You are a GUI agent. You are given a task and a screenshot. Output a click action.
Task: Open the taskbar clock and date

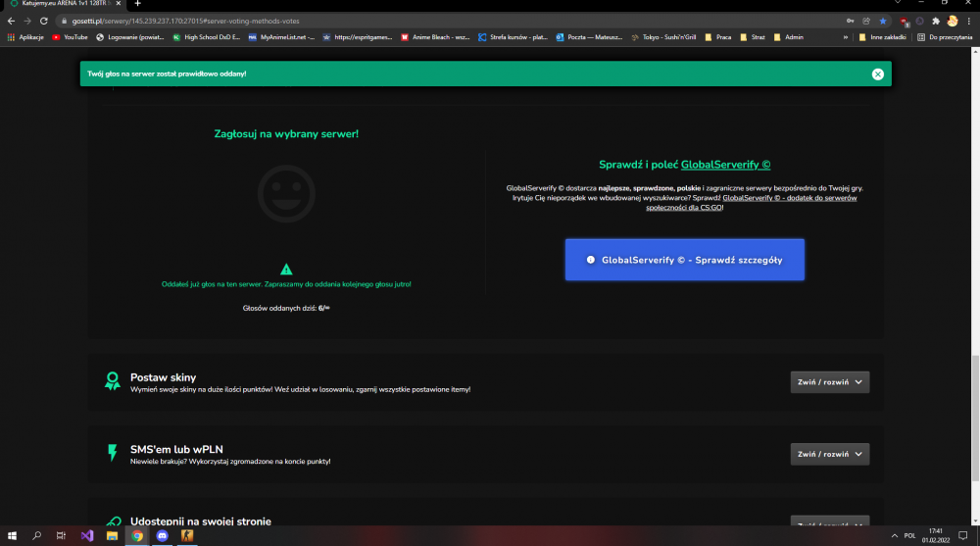pyautogui.click(x=936, y=536)
